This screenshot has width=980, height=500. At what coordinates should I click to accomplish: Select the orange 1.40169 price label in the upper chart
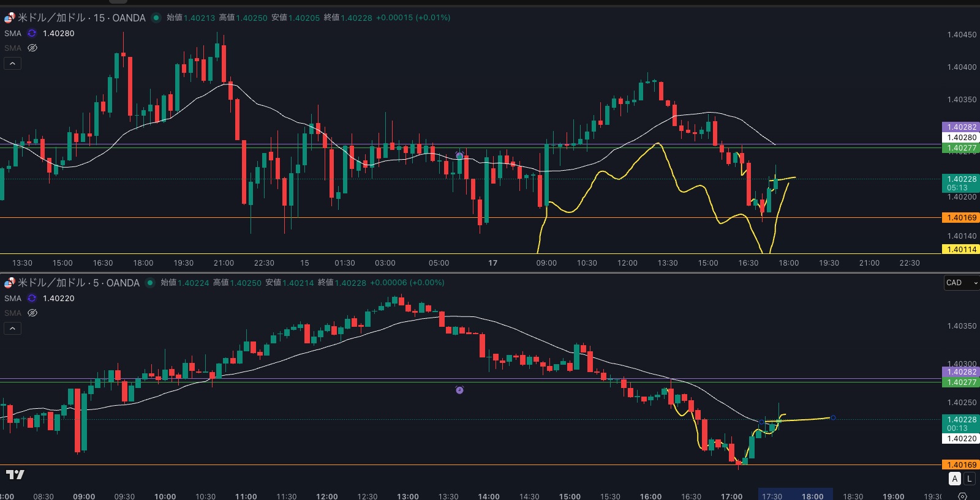(960, 218)
